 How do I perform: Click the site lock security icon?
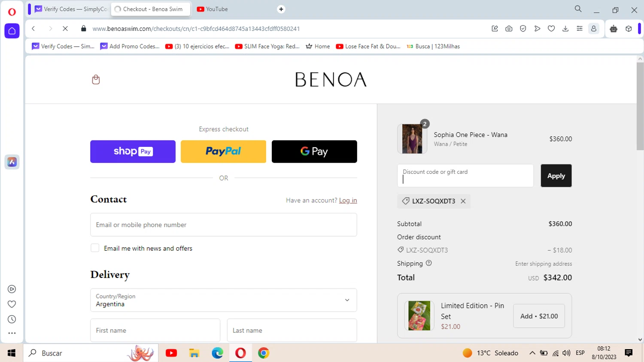coord(84,29)
